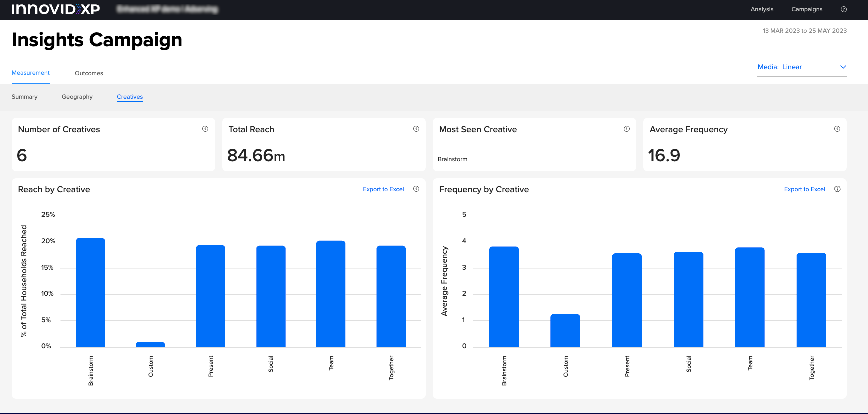Screen dimensions: 868x414
Task: Click the date range 13 MAR 2023 to 25 MAY 2023
Action: point(805,31)
